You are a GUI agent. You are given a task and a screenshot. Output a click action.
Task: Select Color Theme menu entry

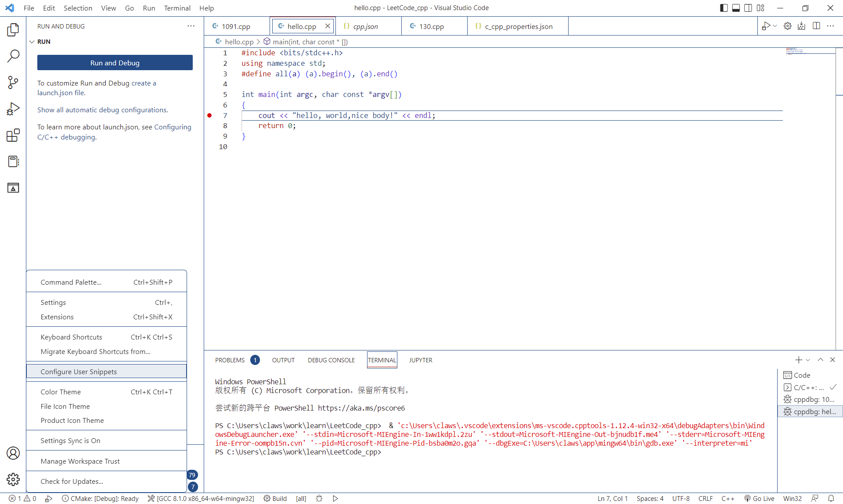tap(106, 392)
